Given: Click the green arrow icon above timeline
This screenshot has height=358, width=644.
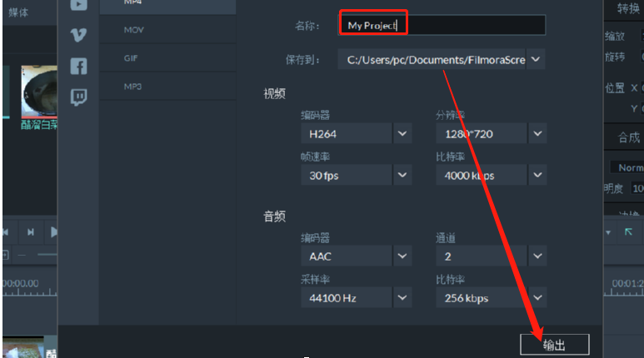Looking at the screenshot, I should [629, 231].
